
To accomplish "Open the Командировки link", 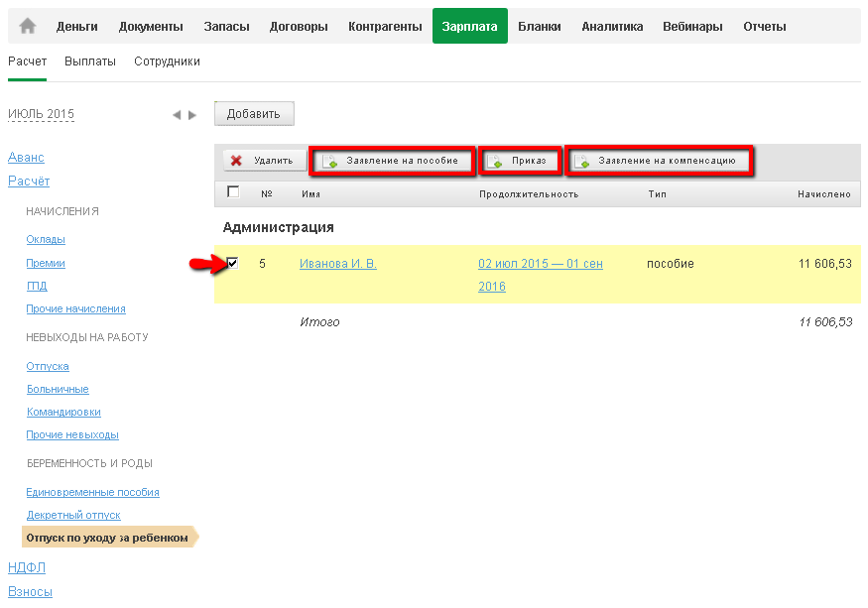I will point(63,412).
